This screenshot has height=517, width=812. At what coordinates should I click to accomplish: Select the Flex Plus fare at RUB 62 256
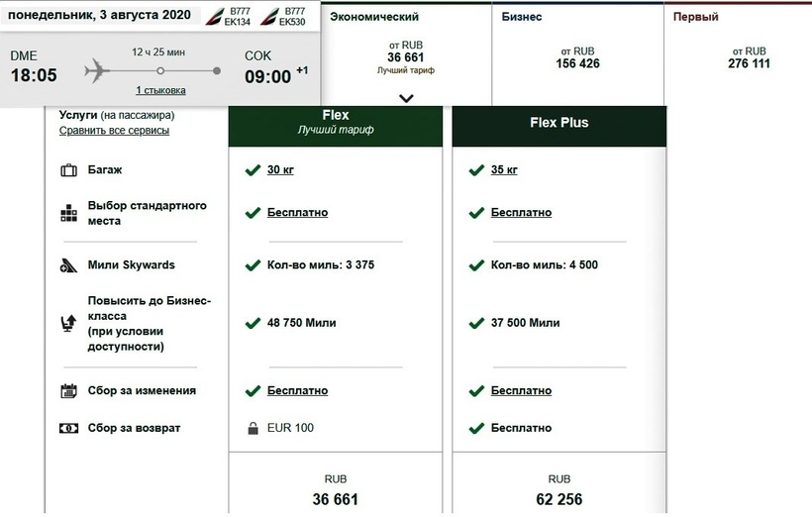[558, 491]
